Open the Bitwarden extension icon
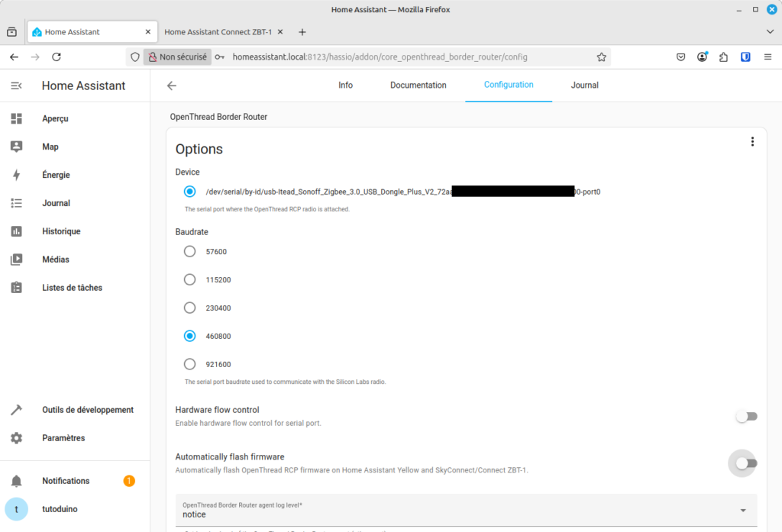 [745, 56]
